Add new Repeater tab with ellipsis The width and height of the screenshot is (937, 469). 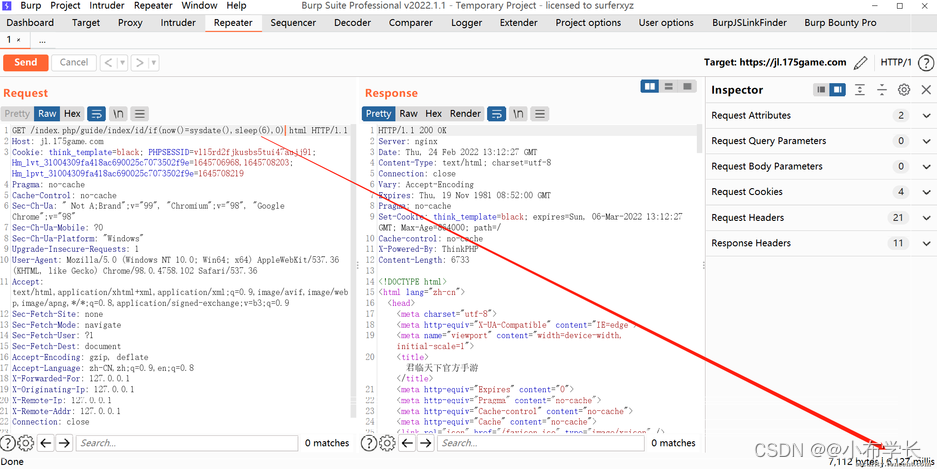[x=42, y=41]
